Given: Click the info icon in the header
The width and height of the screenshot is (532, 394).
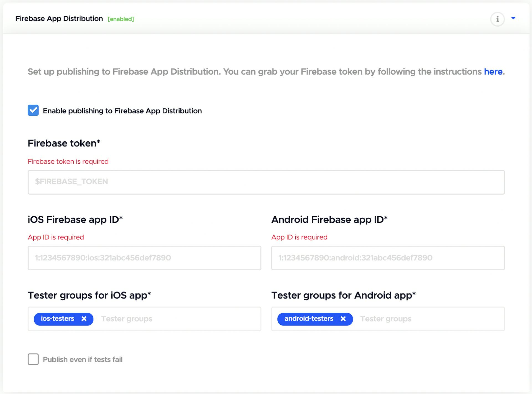Looking at the screenshot, I should (497, 19).
